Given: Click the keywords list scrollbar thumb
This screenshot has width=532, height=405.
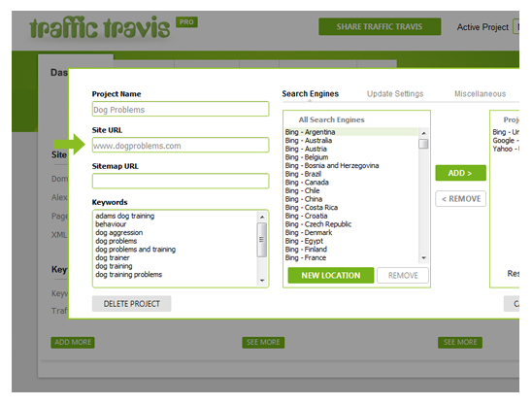Looking at the screenshot, I should 262,240.
